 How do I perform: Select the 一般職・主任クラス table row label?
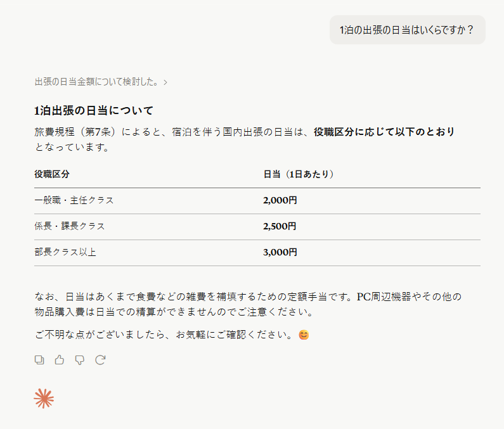click(74, 200)
